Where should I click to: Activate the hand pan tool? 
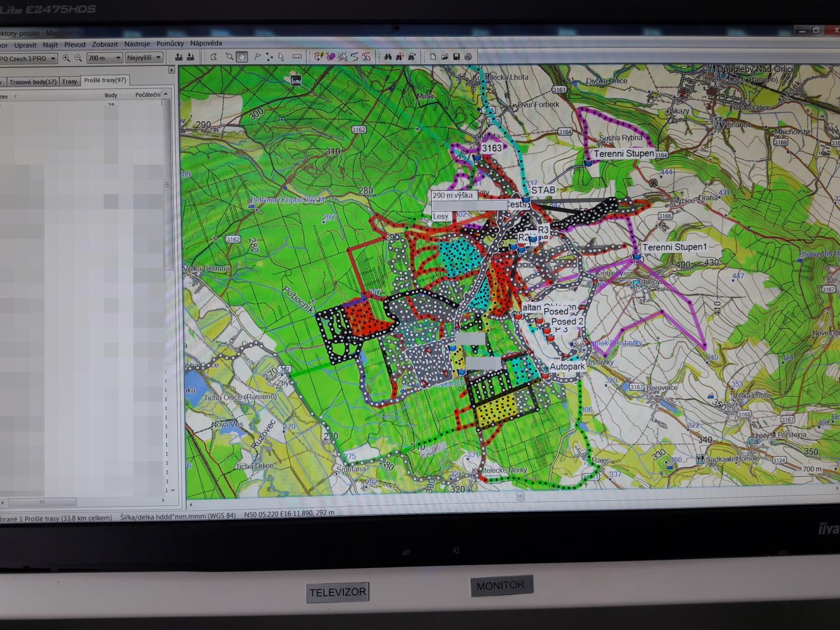click(x=241, y=57)
